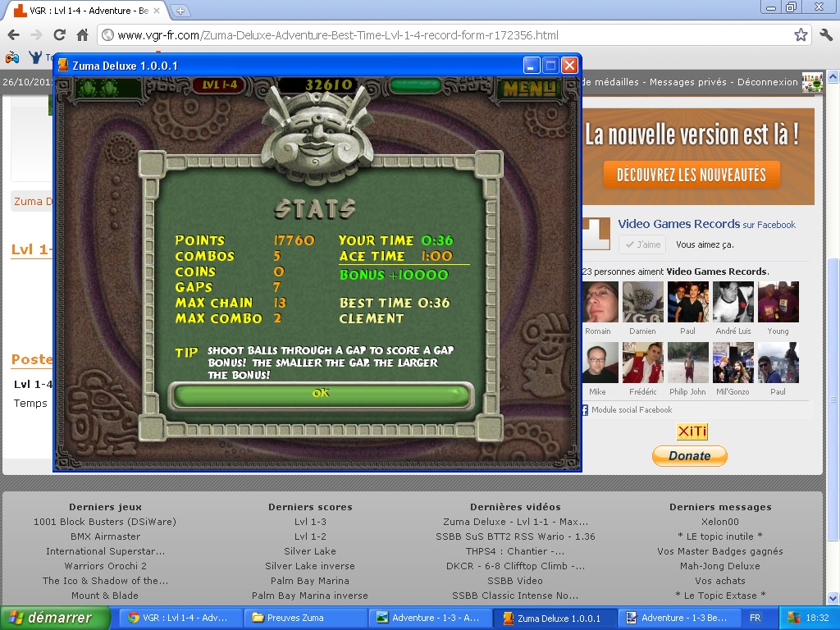Click the green OK button in Stats
This screenshot has height=630, width=840.
pyautogui.click(x=321, y=395)
